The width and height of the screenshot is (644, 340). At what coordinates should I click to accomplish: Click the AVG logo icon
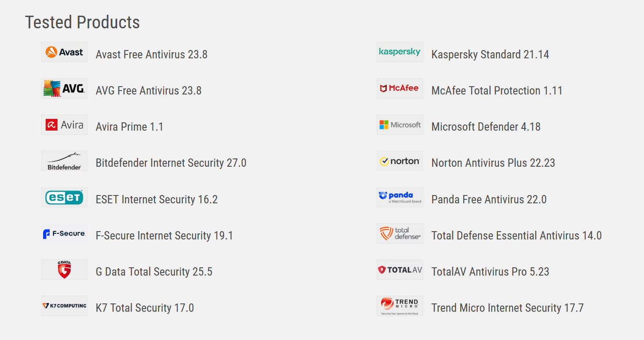pyautogui.click(x=64, y=89)
